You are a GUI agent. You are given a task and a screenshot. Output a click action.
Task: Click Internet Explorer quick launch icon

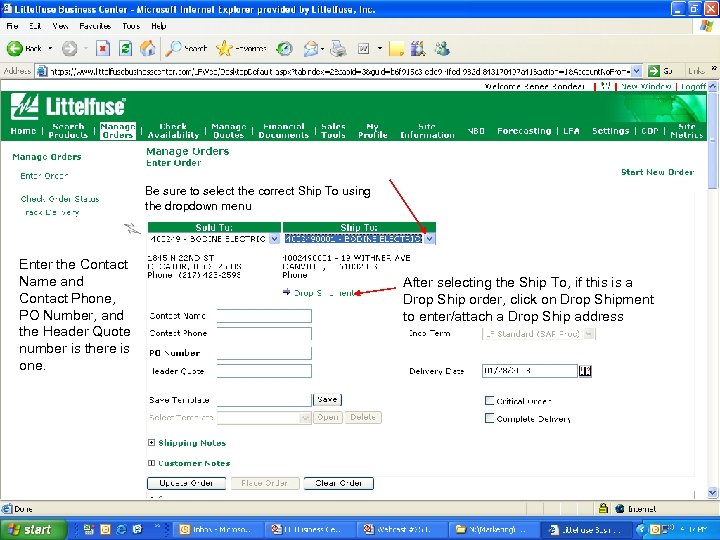click(121, 529)
